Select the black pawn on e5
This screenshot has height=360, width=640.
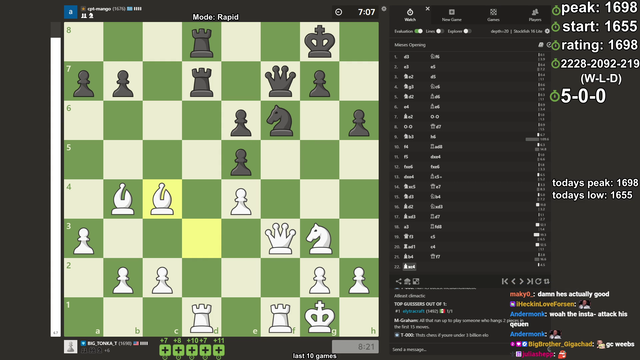pyautogui.click(x=241, y=160)
